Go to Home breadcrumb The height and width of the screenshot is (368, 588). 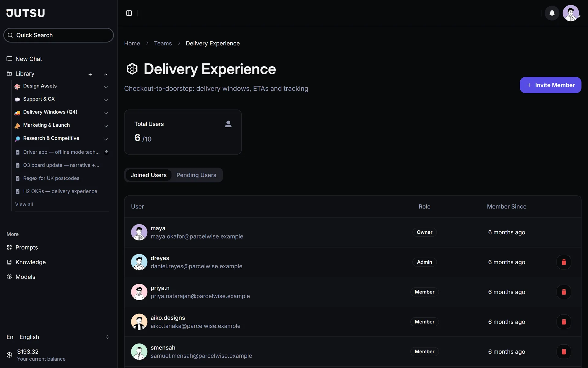pyautogui.click(x=132, y=43)
